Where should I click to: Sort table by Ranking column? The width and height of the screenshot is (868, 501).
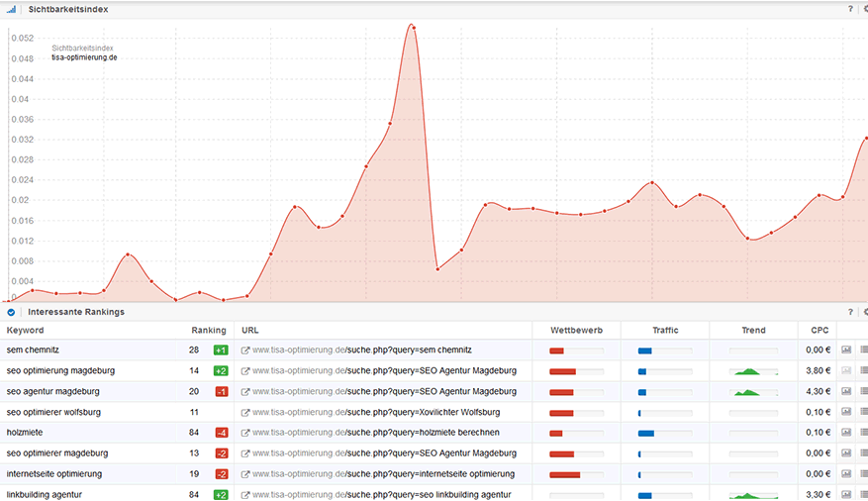pos(208,331)
